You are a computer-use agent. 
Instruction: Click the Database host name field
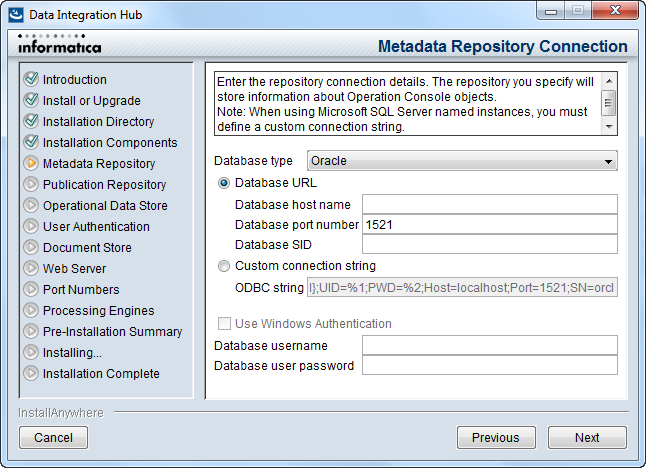tap(490, 204)
